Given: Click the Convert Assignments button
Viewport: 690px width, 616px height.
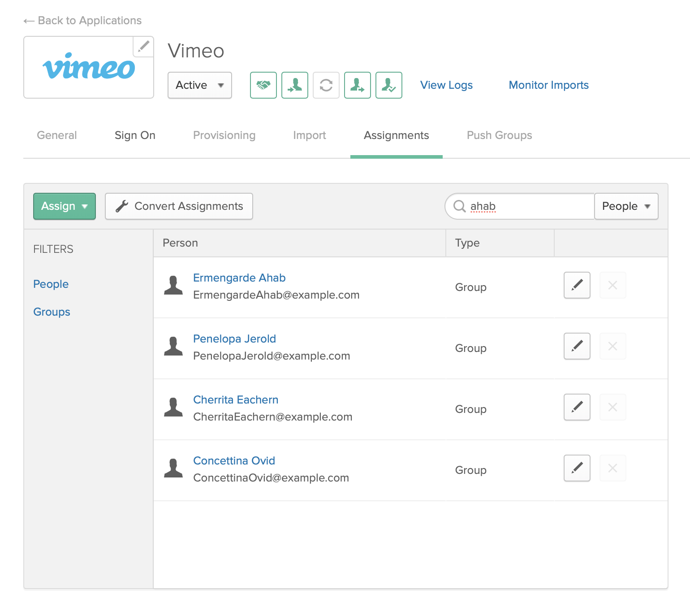Looking at the screenshot, I should pos(179,206).
